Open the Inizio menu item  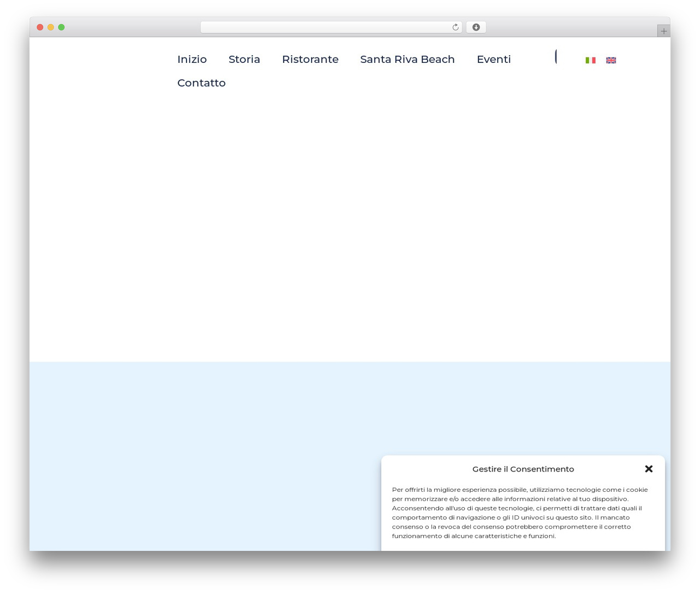(x=192, y=59)
